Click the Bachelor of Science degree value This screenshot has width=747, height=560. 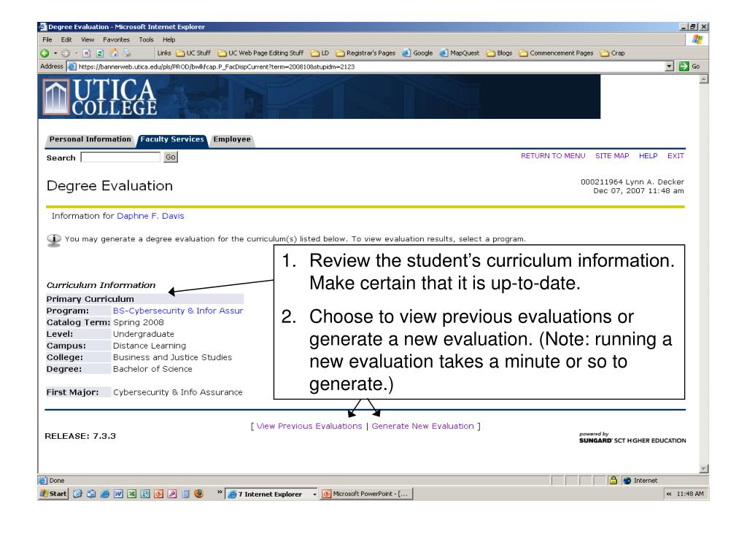[152, 369]
